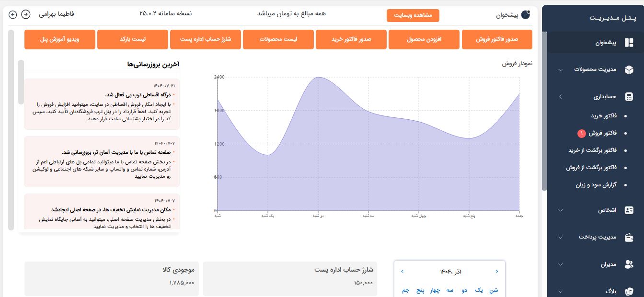Click the calculator icon beside حسابداری

click(x=629, y=97)
